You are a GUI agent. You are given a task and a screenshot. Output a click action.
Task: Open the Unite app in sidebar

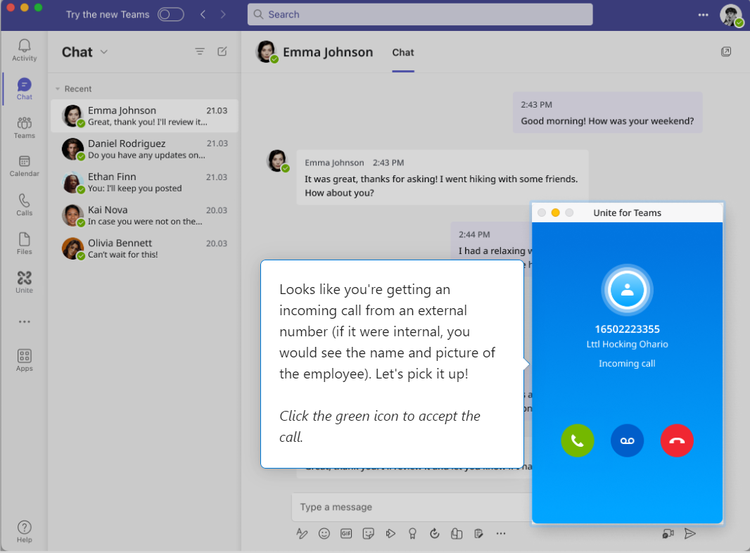(x=24, y=282)
